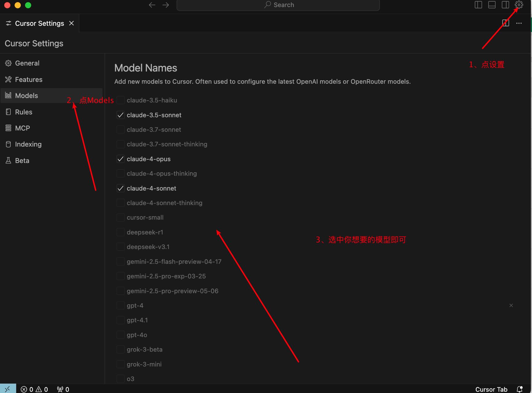The height and width of the screenshot is (393, 532).
Task: Enable the deepseek-r1 checkbox
Action: [120, 232]
